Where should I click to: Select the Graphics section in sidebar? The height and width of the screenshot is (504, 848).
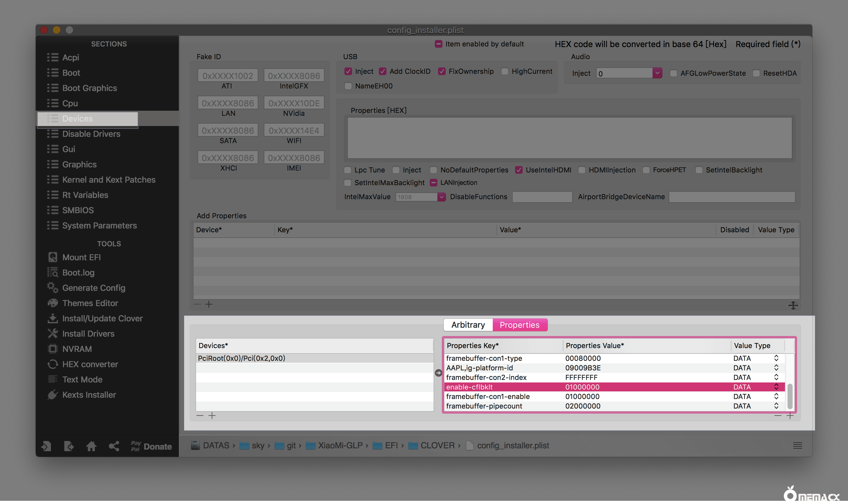point(79,164)
